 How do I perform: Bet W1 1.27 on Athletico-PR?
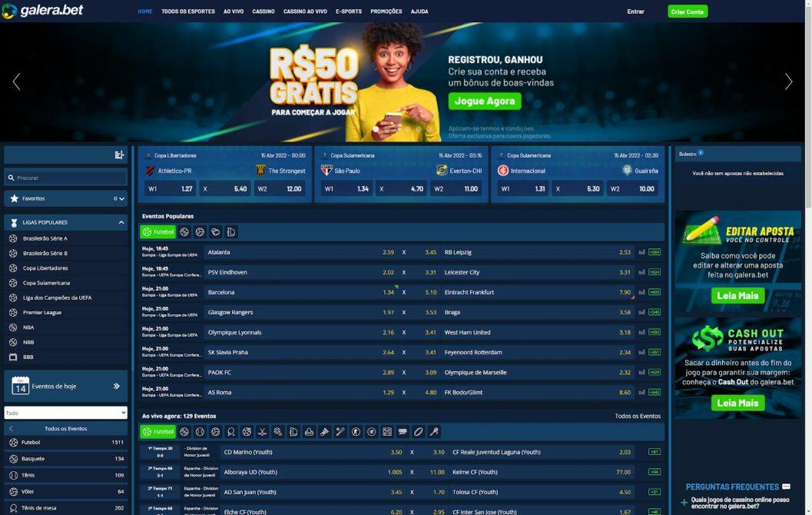[x=170, y=189]
